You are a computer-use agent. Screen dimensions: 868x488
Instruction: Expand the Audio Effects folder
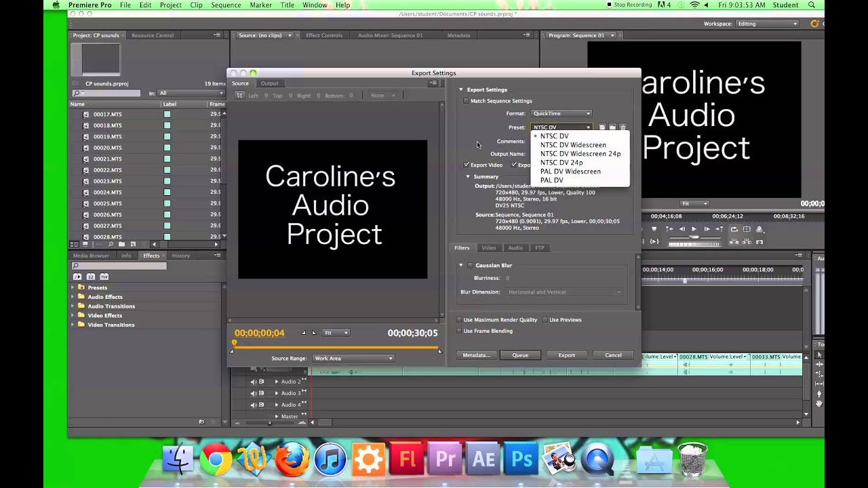[x=73, y=297]
